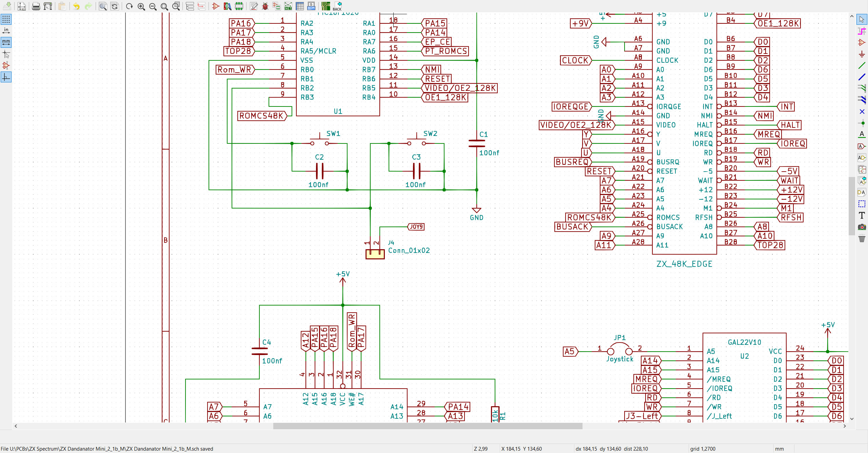
Task: Toggle grid visibility
Action: point(6,19)
